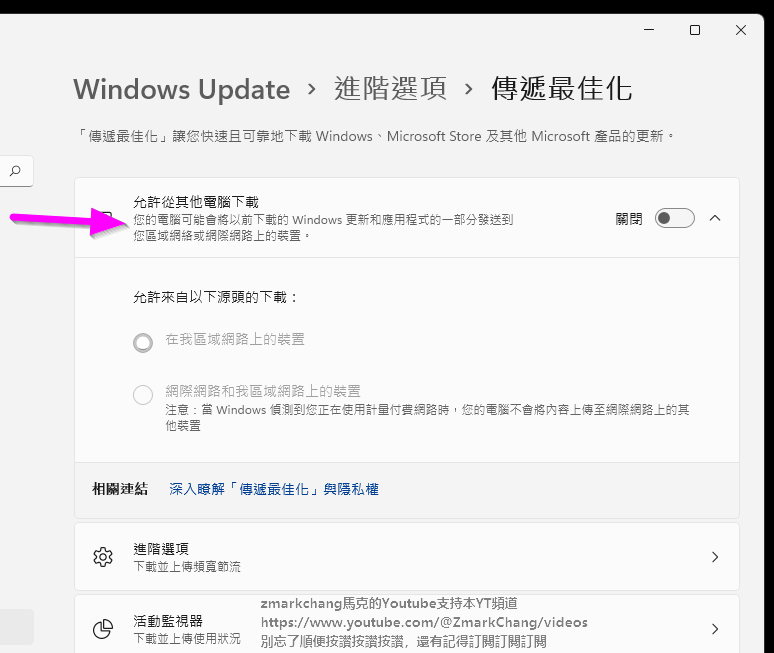Click the 進階選項 card title
Image resolution: width=774 pixels, height=653 pixels.
161,549
